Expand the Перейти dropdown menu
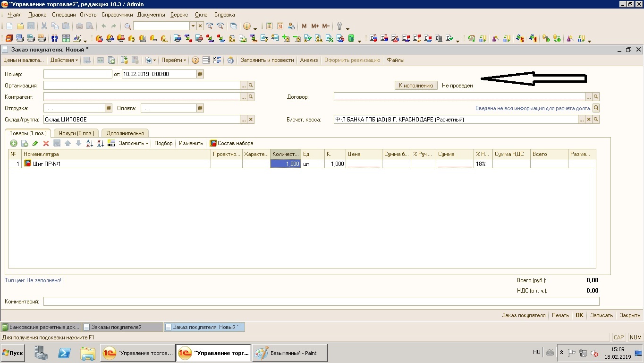This screenshot has width=644, height=363. point(174,60)
